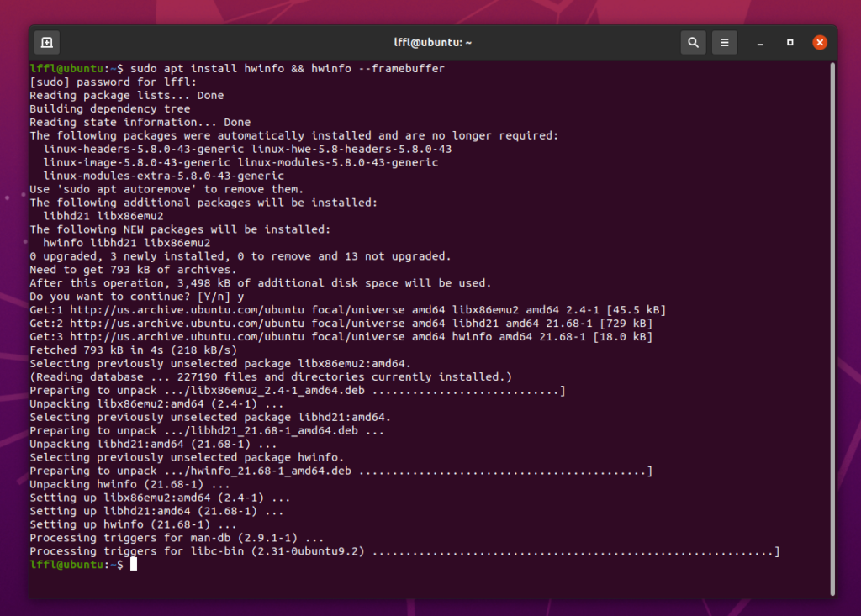This screenshot has height=616, width=861.
Task: Close the terminal with the orange button
Action: click(820, 42)
